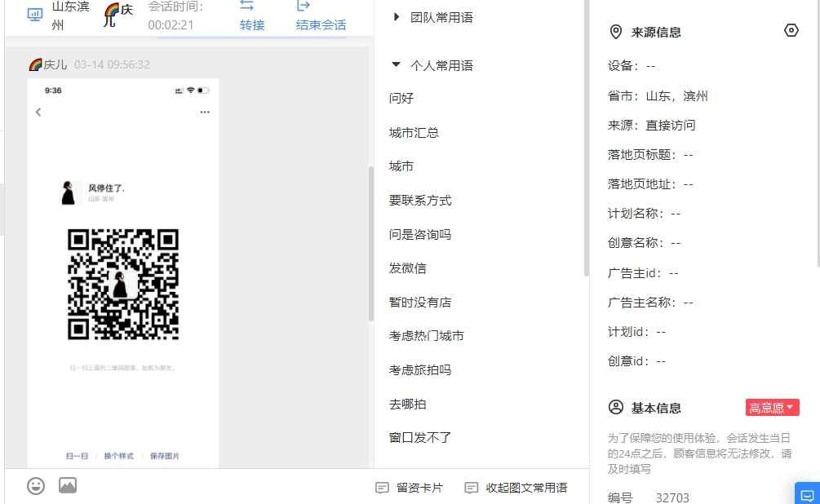Click the 创意名称 row
This screenshot has width=820, height=504.
tap(644, 242)
